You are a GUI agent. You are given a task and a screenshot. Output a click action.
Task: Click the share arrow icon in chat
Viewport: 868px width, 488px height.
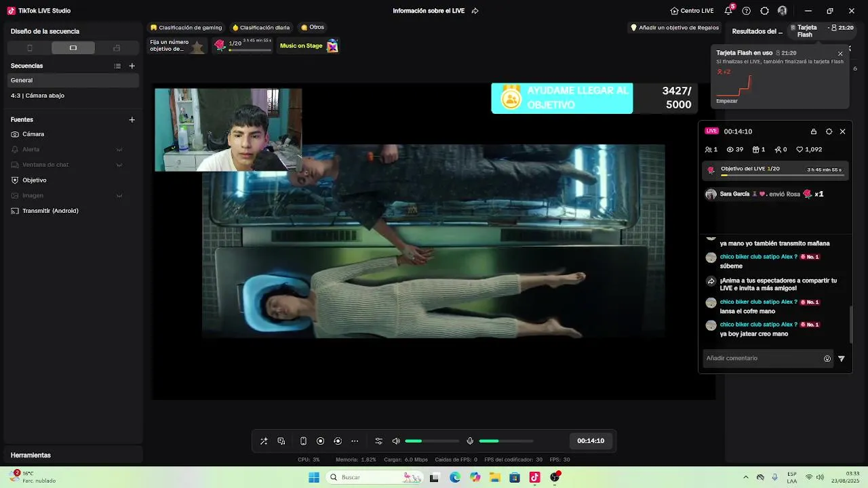pos(711,281)
